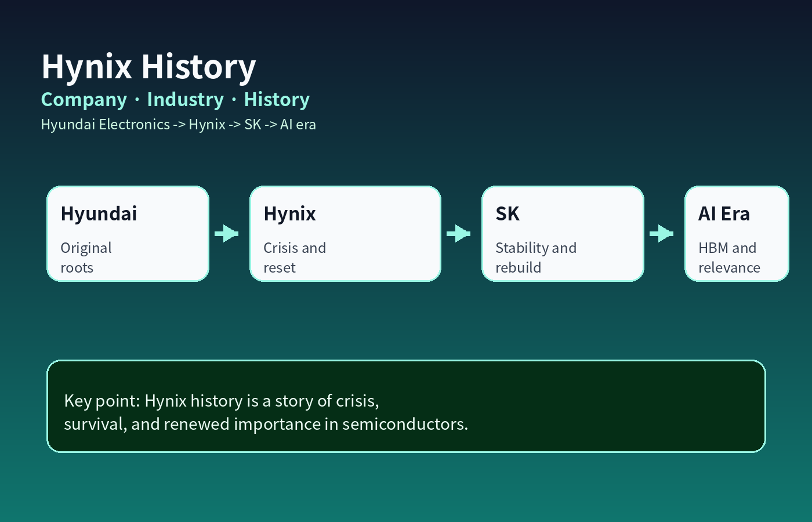Click the Hynix History title

[148, 67]
